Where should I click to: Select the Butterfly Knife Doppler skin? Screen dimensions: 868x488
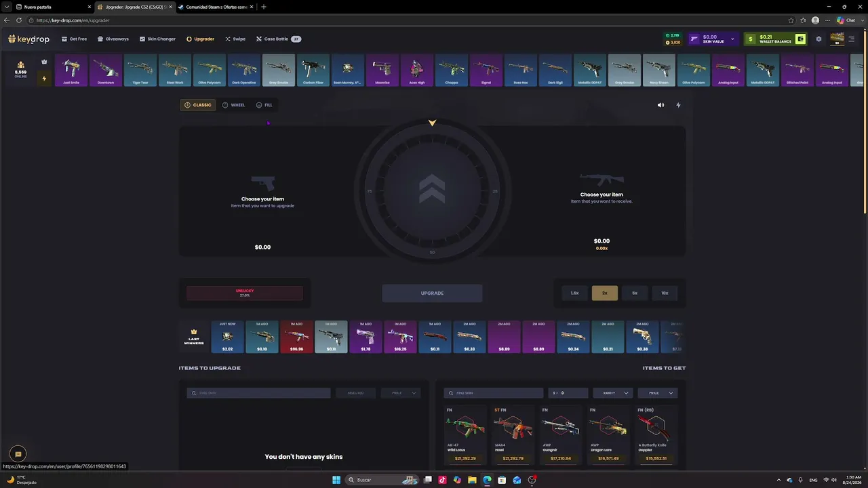(656, 434)
